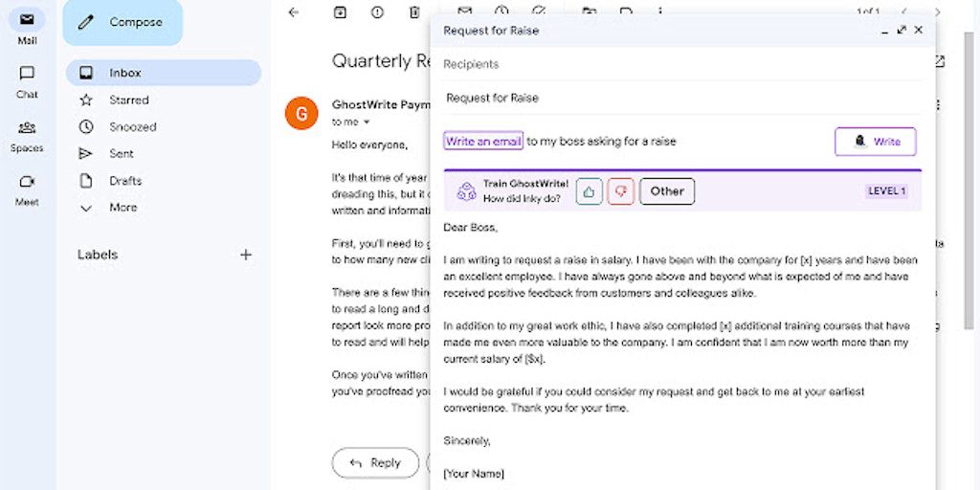The width and height of the screenshot is (980, 490).
Task: Click the 'Sincerely,' line in the draft
Action: click(467, 440)
